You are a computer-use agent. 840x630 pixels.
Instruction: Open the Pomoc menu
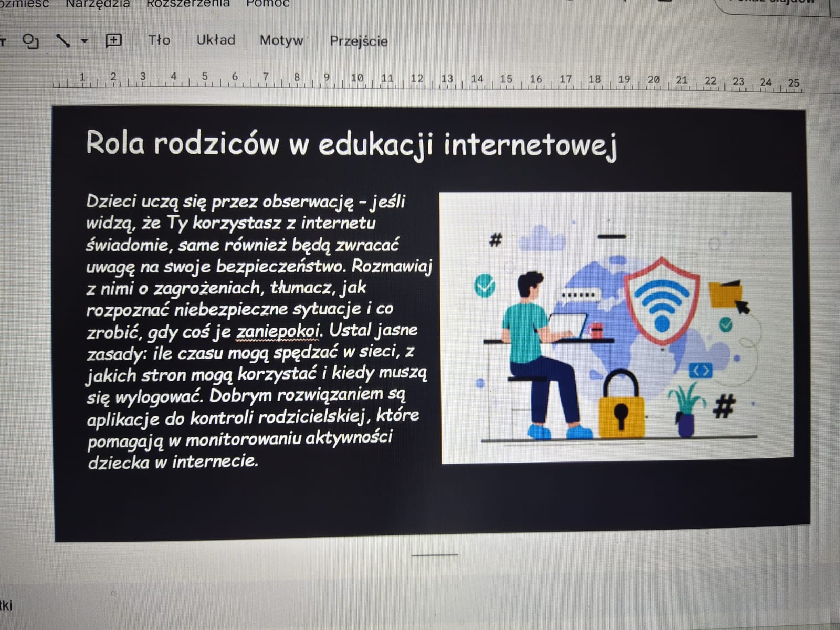(268, 4)
